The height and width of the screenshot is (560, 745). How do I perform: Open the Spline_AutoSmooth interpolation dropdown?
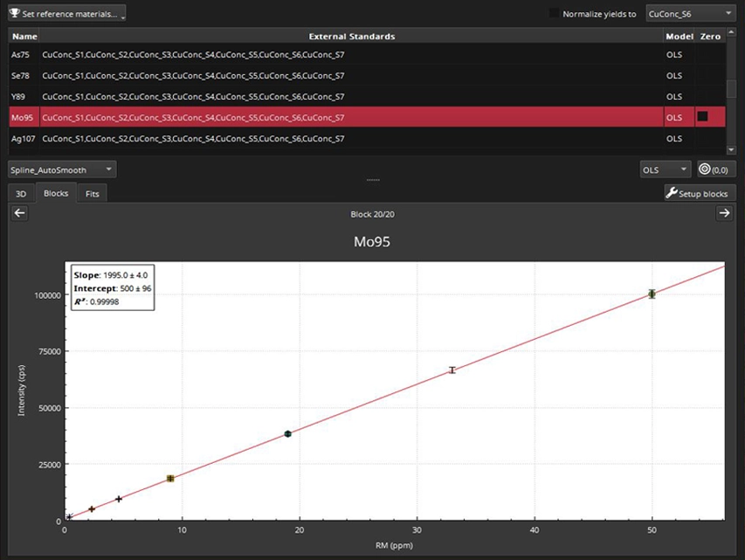point(61,169)
